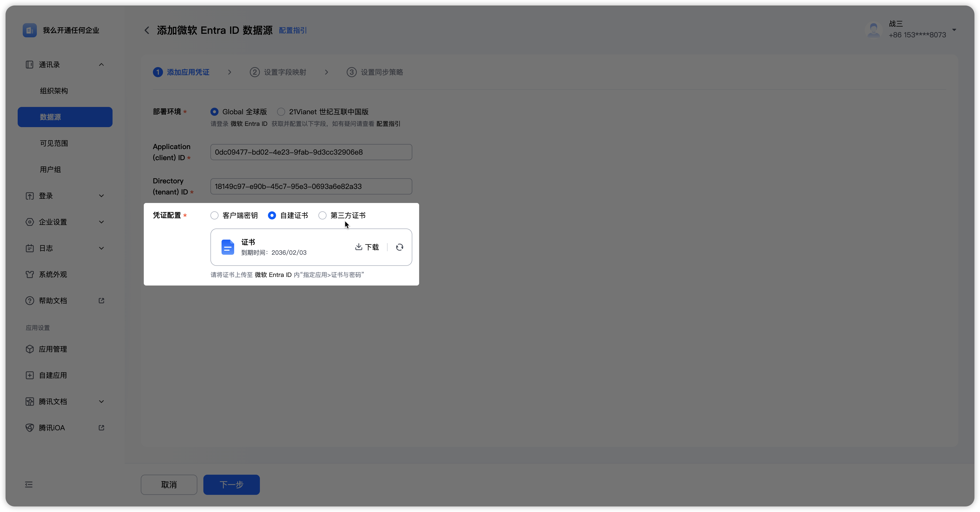980x512 pixels.
Task: Click the back arrow beside page title
Action: (147, 31)
